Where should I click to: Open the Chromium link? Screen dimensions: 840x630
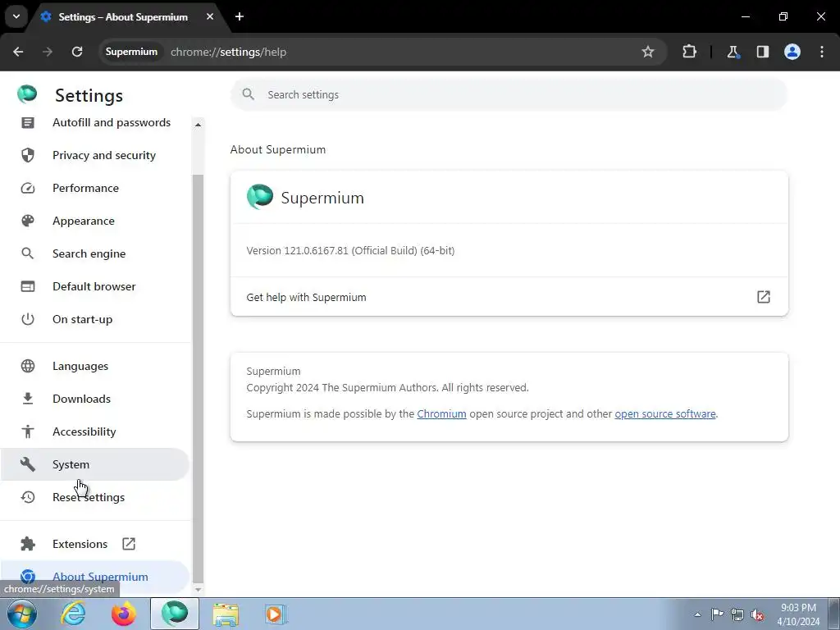click(441, 414)
